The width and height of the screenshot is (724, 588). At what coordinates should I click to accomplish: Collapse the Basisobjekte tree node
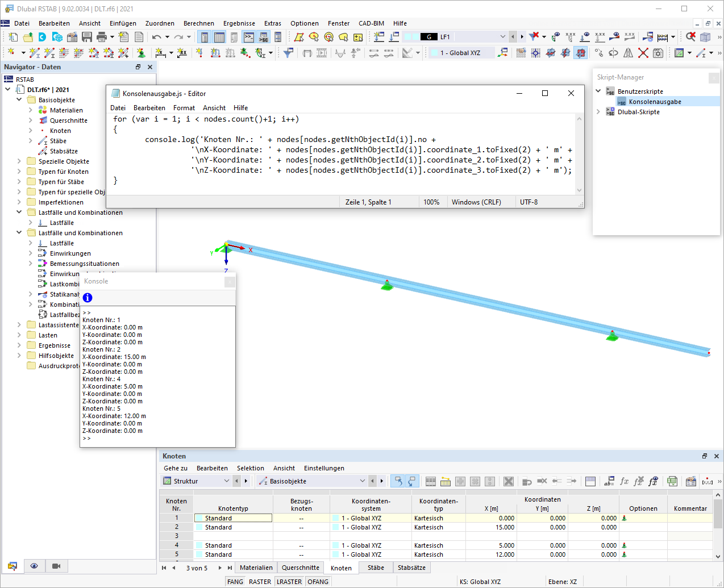(19, 100)
